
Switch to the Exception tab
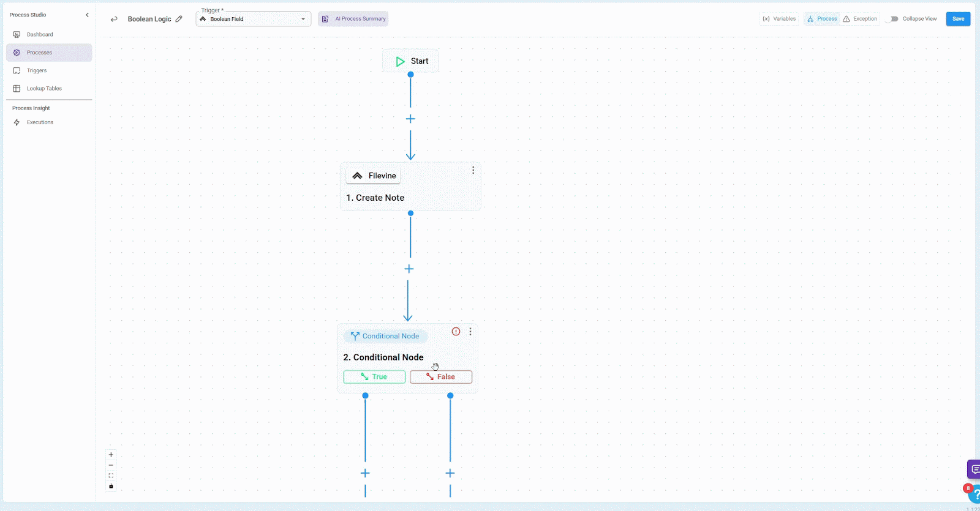(x=860, y=19)
